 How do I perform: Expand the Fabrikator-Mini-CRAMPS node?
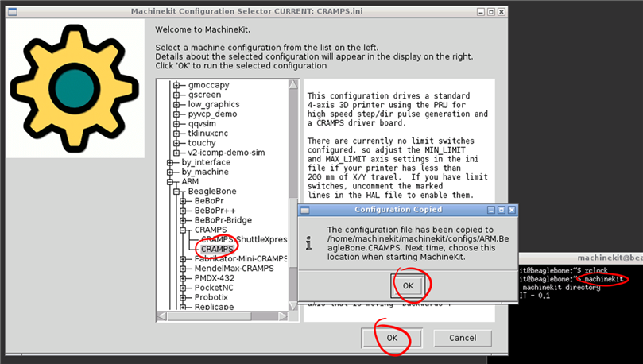click(184, 258)
